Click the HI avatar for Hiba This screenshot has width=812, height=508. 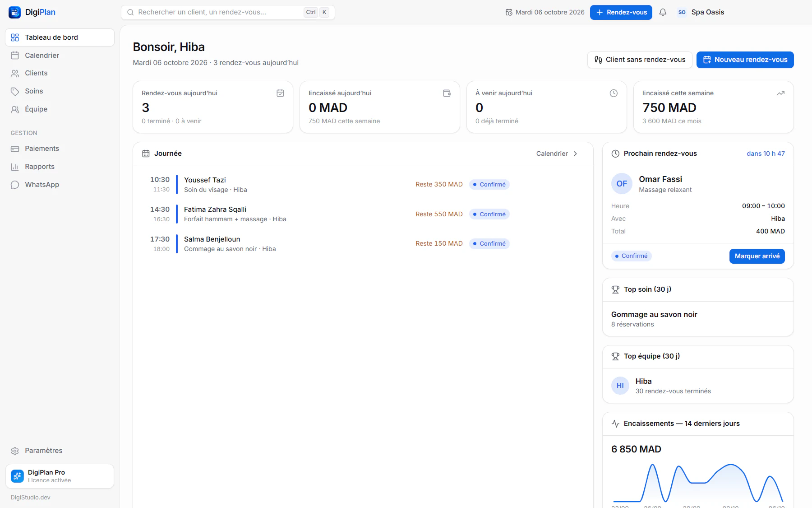tap(620, 386)
